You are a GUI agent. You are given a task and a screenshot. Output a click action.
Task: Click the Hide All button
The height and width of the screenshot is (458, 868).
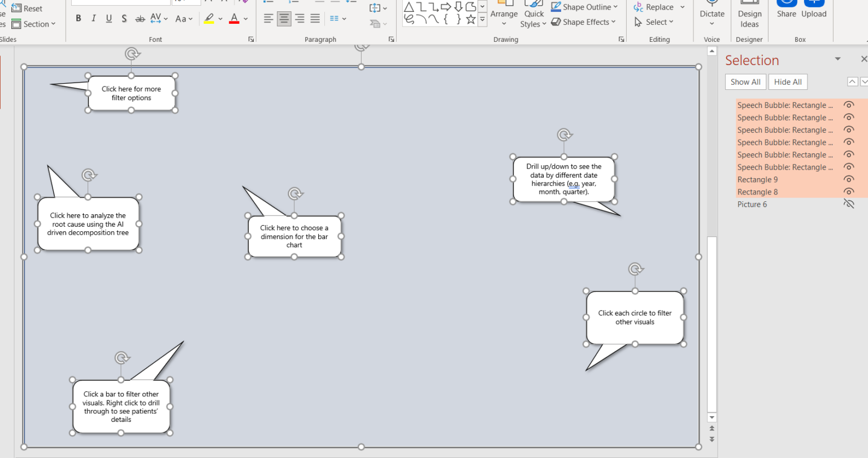tap(788, 82)
